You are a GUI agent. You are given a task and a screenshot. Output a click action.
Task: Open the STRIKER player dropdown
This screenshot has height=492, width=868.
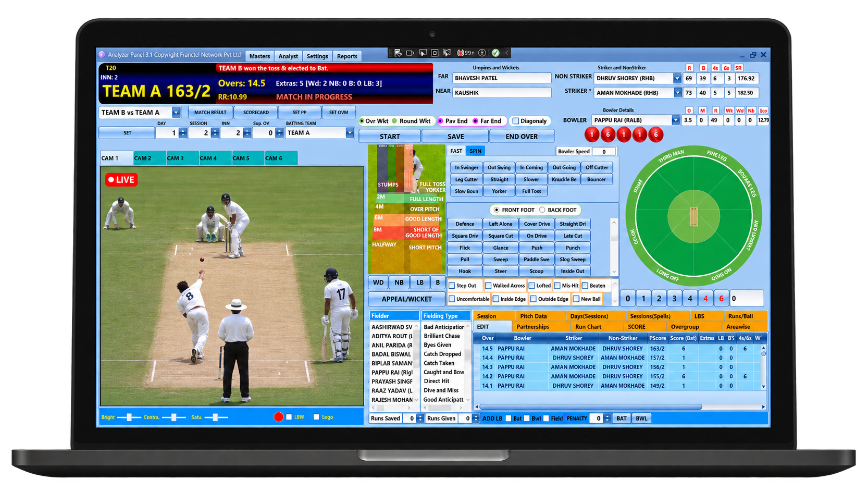(677, 93)
